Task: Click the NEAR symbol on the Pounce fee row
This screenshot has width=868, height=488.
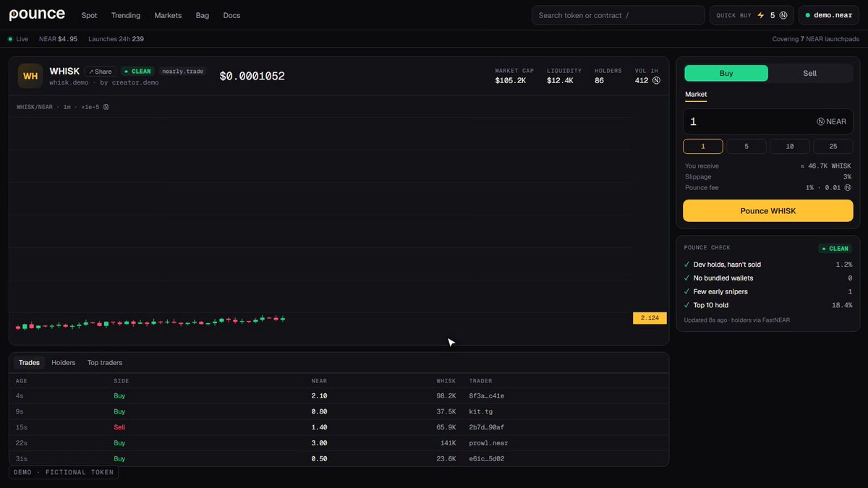Action: 847,188
